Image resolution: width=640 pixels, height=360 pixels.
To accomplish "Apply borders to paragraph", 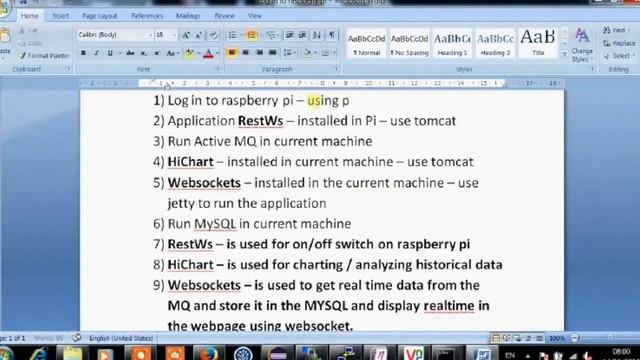I will tap(325, 53).
